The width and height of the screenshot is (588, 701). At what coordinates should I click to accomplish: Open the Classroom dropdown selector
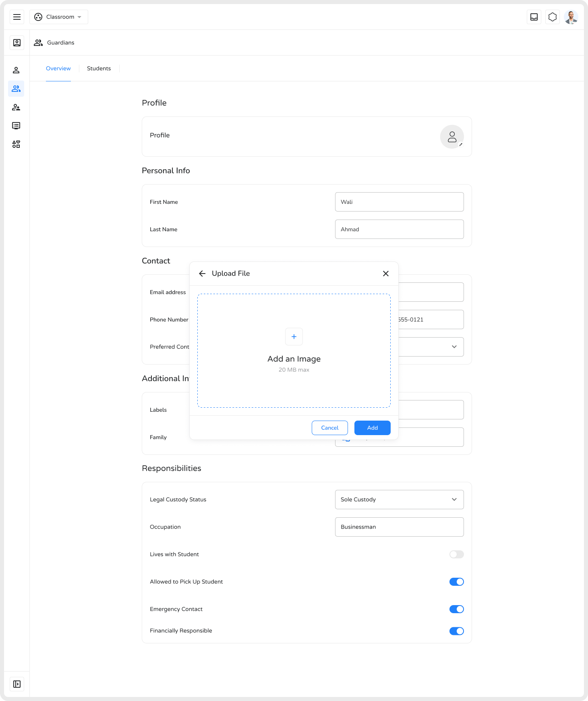click(x=59, y=17)
